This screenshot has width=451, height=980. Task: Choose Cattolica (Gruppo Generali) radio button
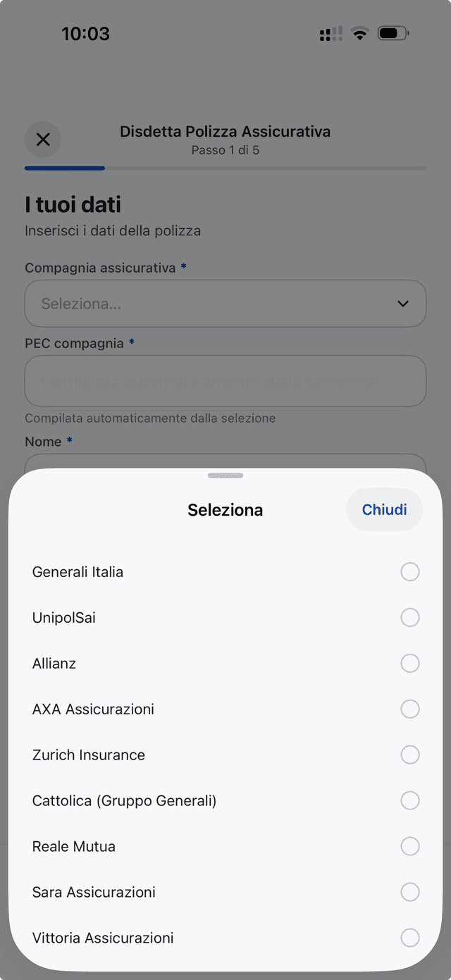click(x=410, y=800)
